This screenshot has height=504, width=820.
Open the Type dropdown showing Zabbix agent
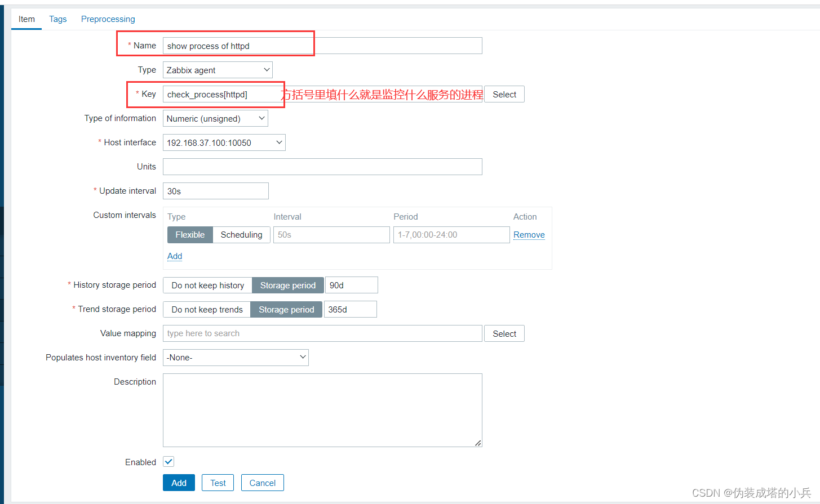[x=218, y=70]
